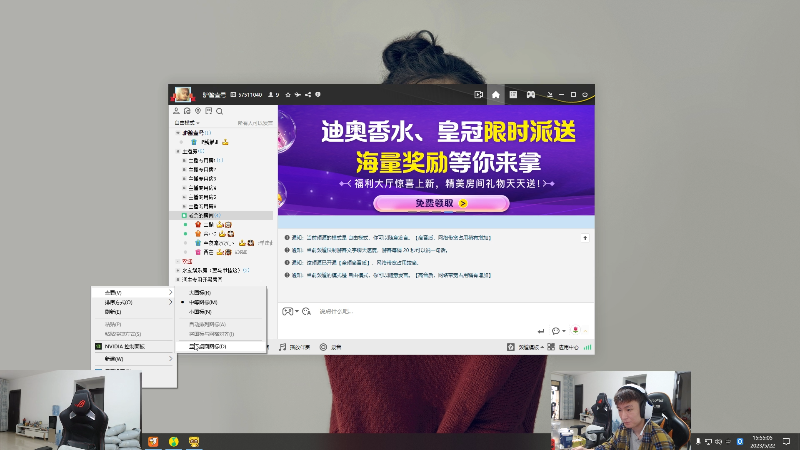800x450 pixels.
Task: Click the game face icon in the chat box
Action: pyautogui.click(x=287, y=311)
